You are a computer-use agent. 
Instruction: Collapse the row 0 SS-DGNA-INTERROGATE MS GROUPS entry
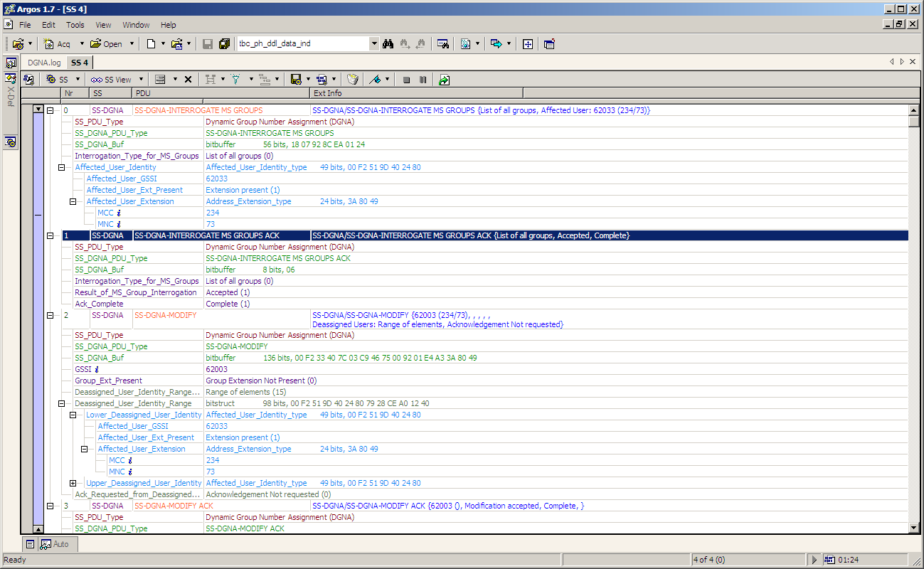[51, 110]
